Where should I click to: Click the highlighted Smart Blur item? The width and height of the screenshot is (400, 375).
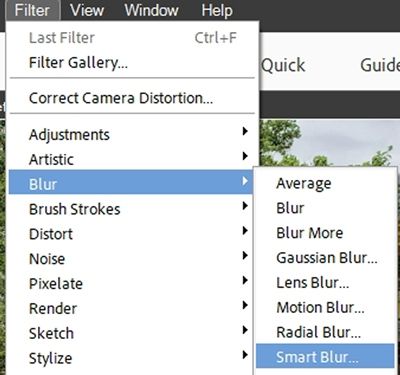(325, 357)
